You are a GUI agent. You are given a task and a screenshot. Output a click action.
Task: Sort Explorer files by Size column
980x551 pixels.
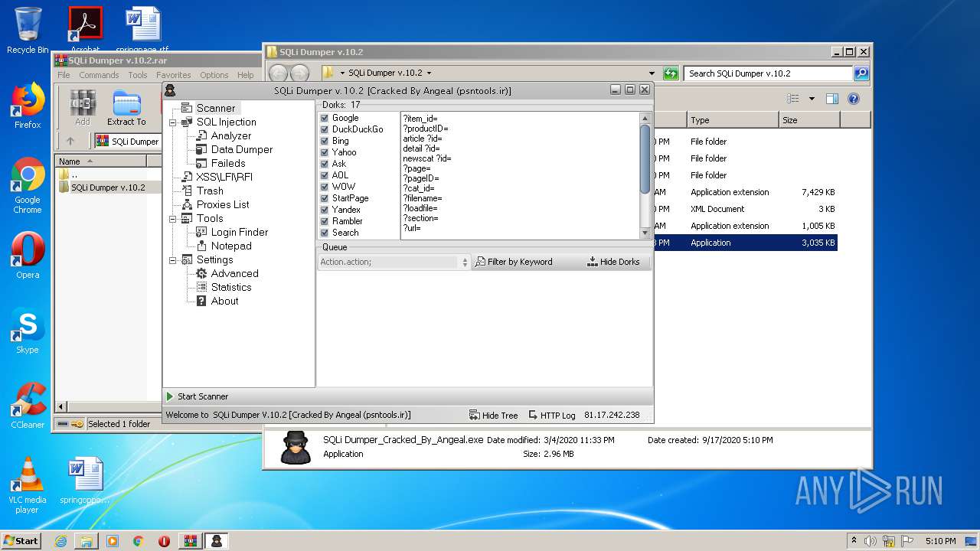click(809, 120)
